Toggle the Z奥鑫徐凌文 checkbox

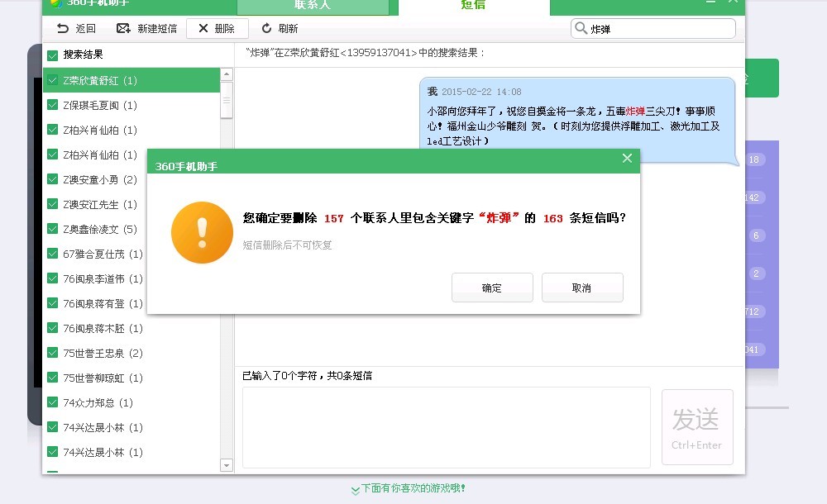[52, 229]
